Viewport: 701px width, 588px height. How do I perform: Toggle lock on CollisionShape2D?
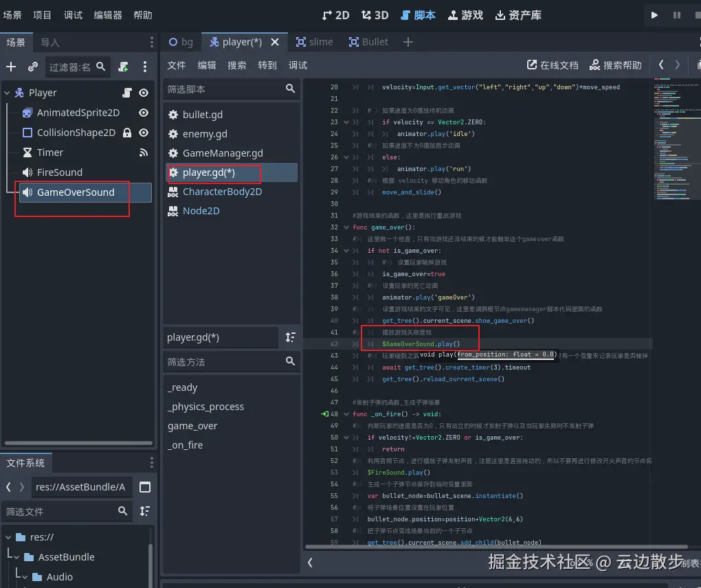click(x=127, y=133)
